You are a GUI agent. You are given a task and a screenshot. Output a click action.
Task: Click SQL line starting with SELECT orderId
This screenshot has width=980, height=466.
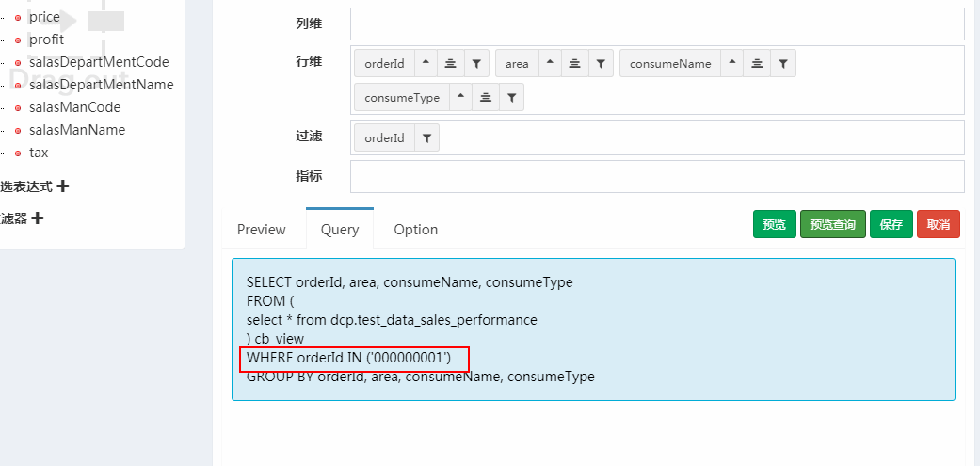click(x=410, y=282)
